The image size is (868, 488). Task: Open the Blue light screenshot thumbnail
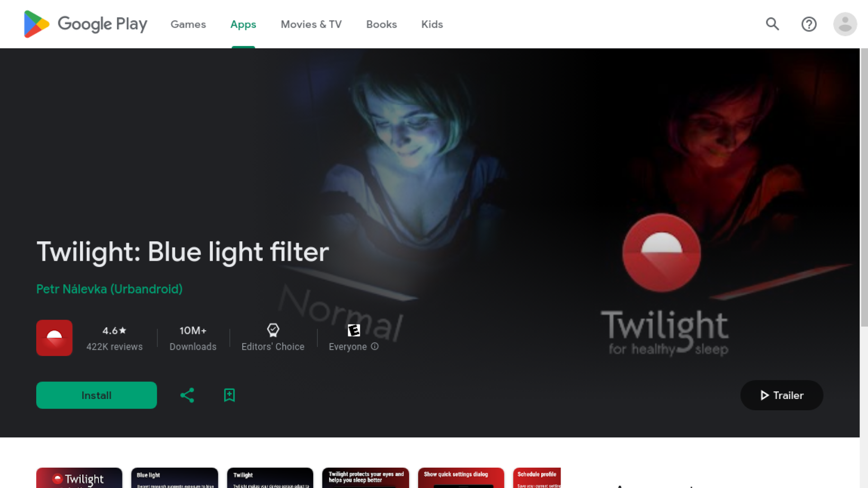(x=175, y=479)
